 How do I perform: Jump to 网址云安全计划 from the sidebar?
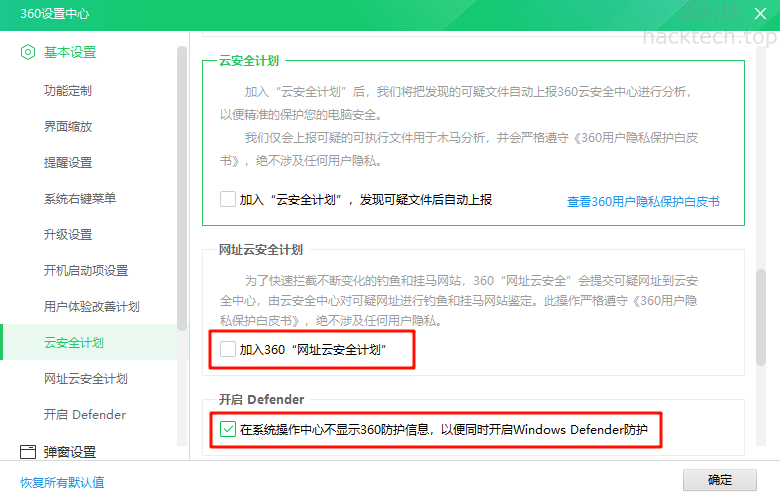point(86,379)
